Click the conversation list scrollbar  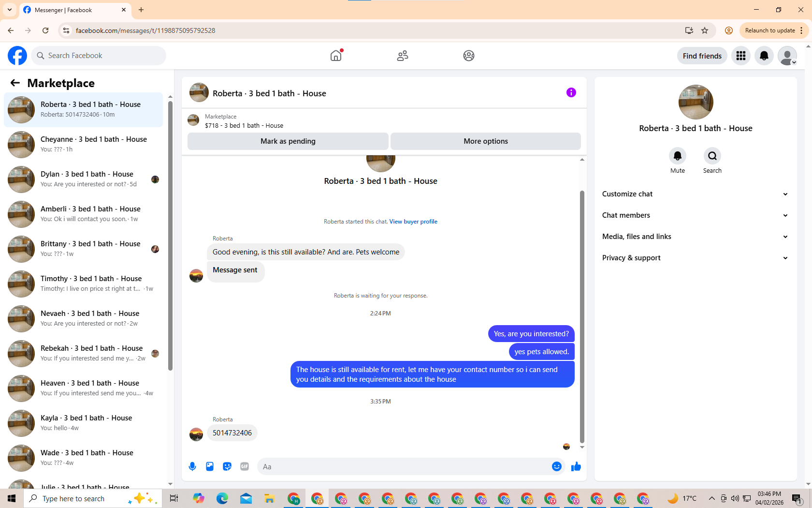170,236
